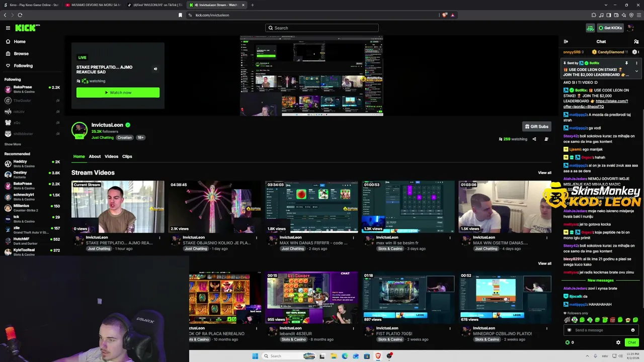The width and height of the screenshot is (644, 362).
Task: Open Haddzy recommended channel
Action: 32,164
